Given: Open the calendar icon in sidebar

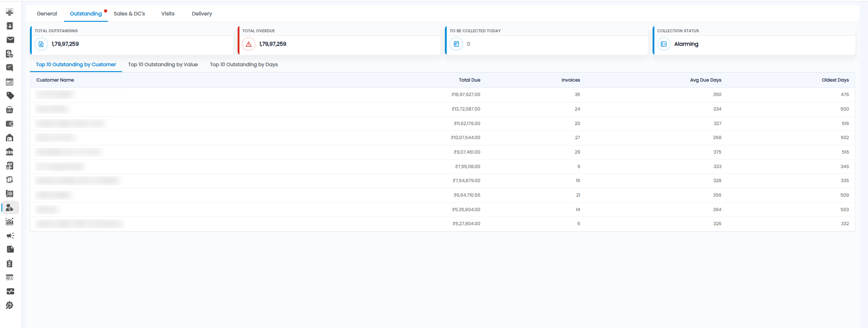Looking at the screenshot, I should 10,82.
